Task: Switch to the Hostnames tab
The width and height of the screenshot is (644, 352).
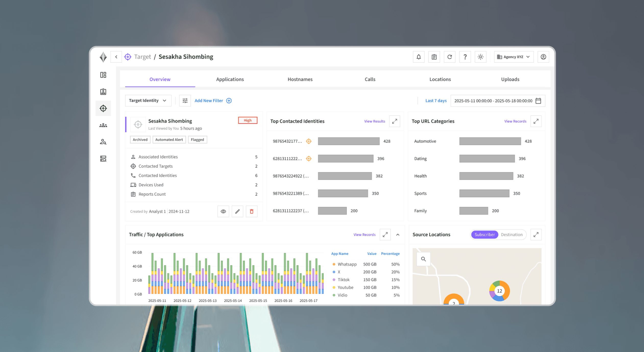Action: pyautogui.click(x=300, y=79)
